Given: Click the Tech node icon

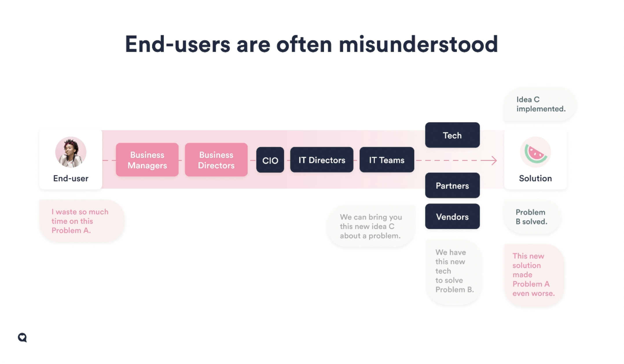Looking at the screenshot, I should (x=452, y=135).
